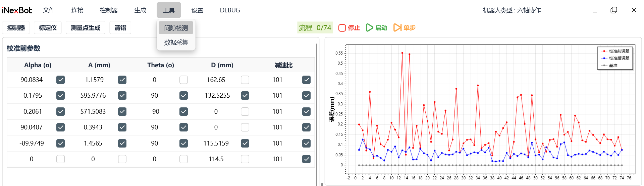The image size is (644, 186).
Task: Click the 控制器 toolbar button
Action: click(x=16, y=28)
